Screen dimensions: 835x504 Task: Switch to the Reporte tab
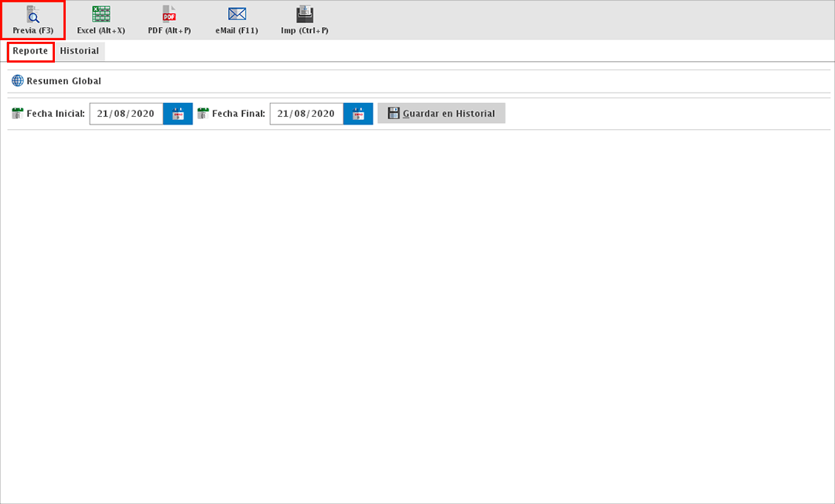point(30,52)
